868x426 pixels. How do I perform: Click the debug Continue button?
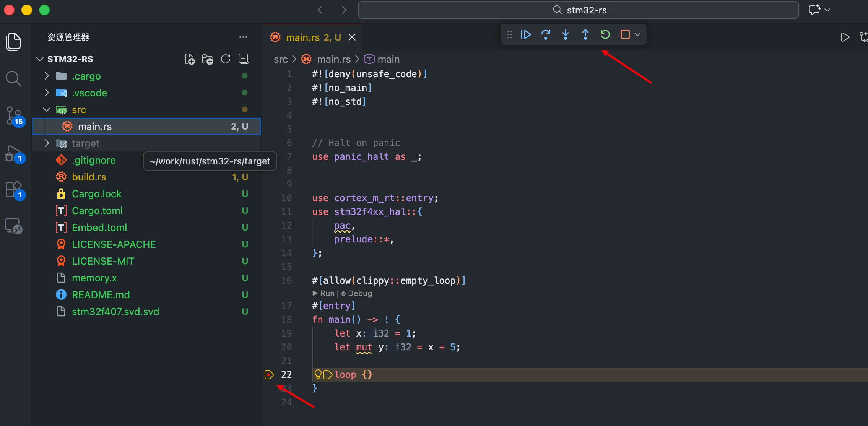[526, 35]
